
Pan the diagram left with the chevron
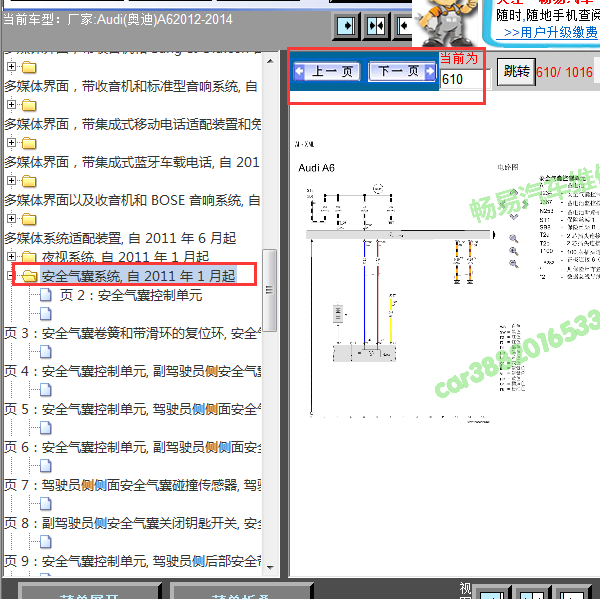coord(502,205)
